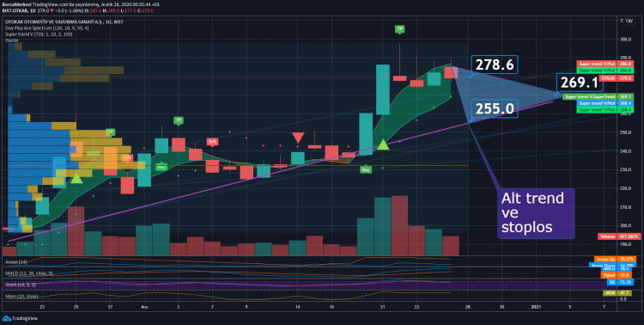The width and height of the screenshot is (644, 325).
Task: Open the MACD (12, 26, close, 9) pane label
Action: click(x=28, y=273)
